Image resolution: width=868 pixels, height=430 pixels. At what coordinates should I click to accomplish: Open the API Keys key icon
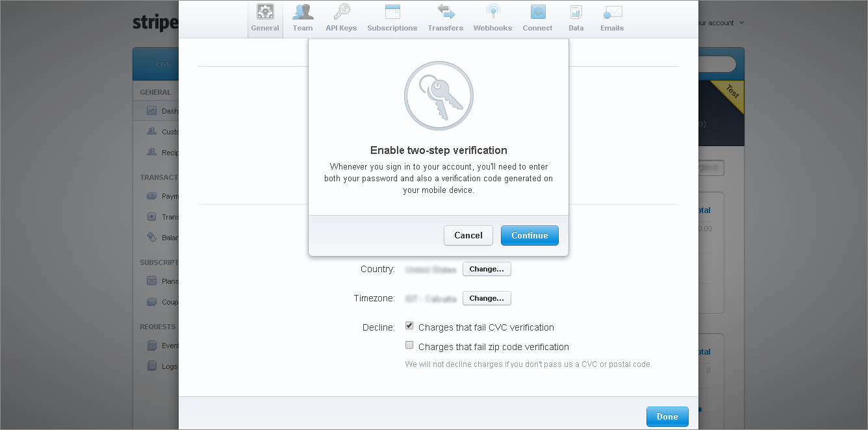point(341,12)
